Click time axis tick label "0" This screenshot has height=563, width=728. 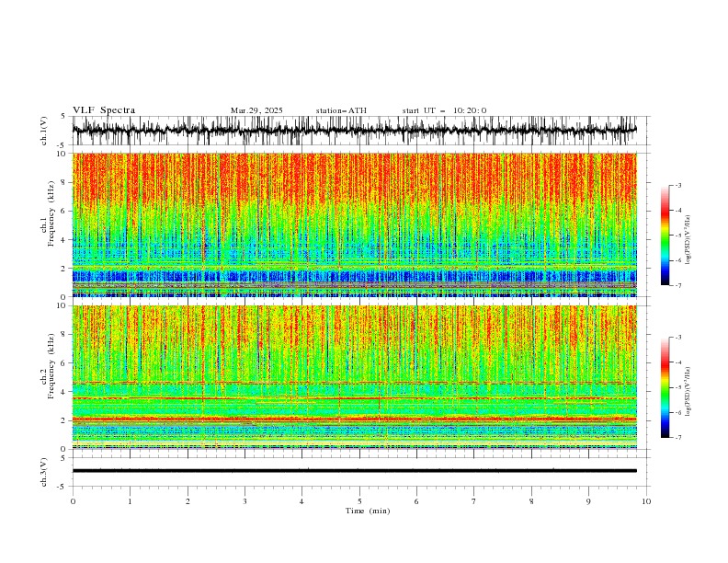coord(73,501)
